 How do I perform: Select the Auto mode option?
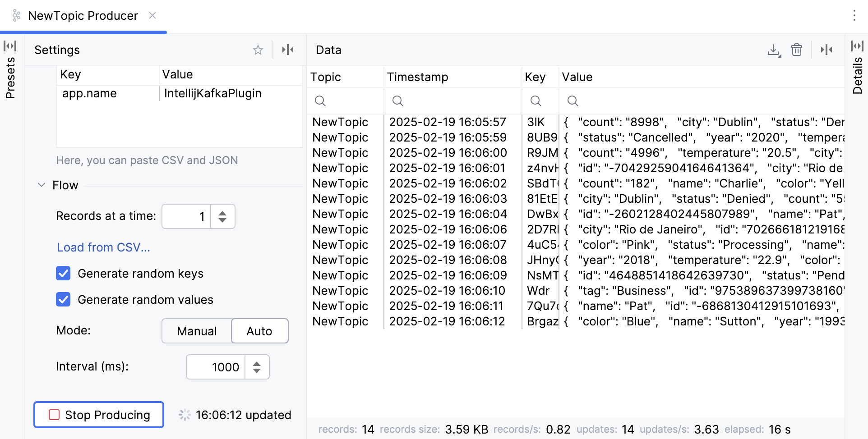pyautogui.click(x=259, y=330)
